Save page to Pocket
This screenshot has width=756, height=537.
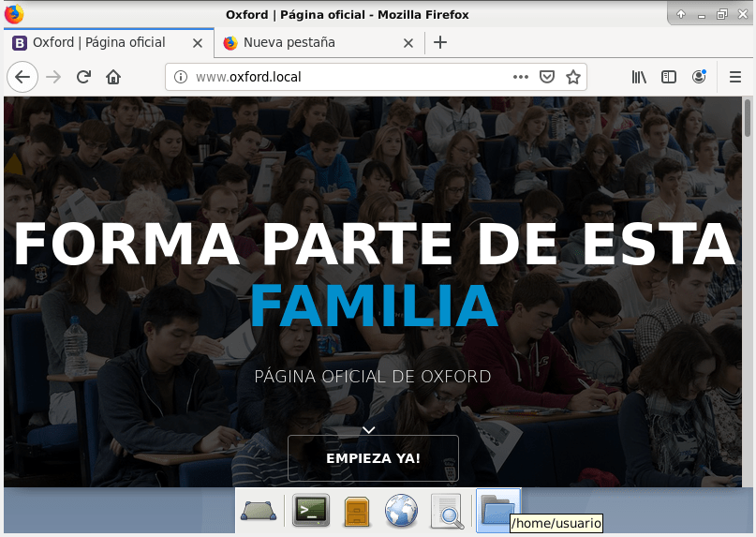[x=547, y=77]
